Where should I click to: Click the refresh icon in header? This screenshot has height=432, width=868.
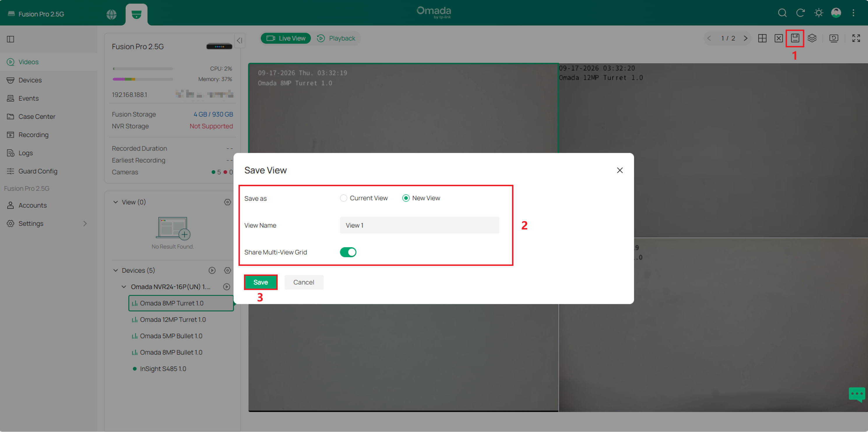point(800,13)
